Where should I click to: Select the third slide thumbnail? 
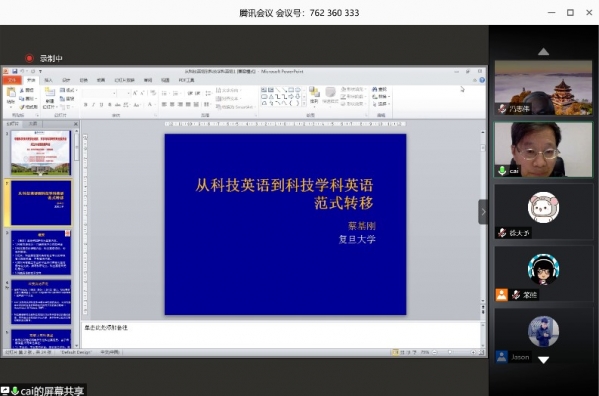click(41, 252)
